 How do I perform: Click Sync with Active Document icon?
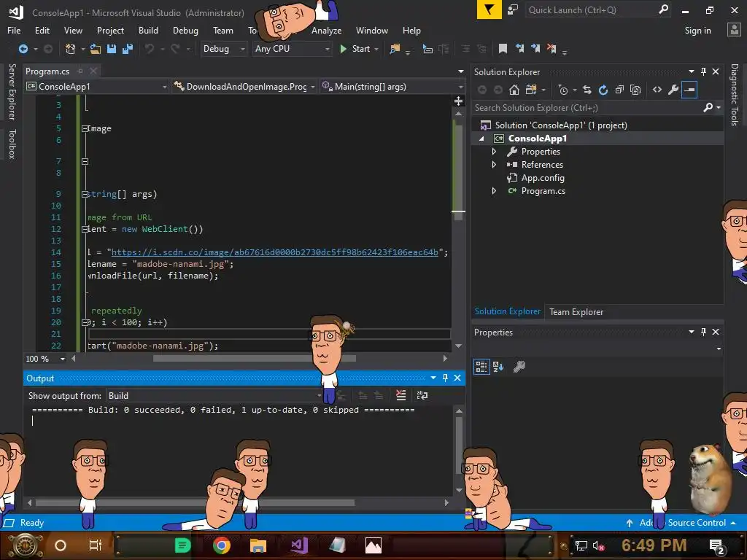tap(587, 90)
